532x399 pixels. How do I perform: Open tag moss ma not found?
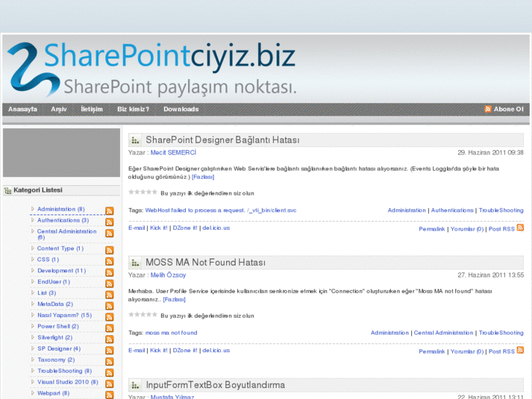coord(171,333)
